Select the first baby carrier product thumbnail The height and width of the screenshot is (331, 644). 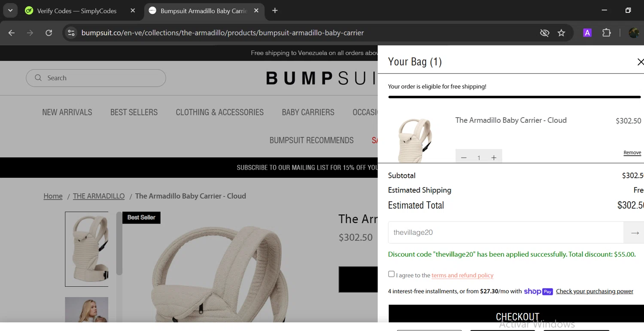tap(87, 249)
